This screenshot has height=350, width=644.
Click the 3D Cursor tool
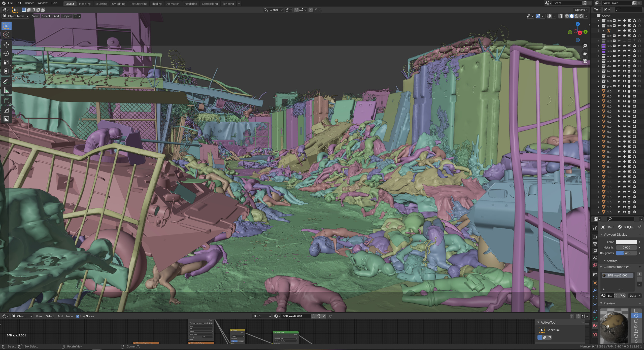coord(6,34)
